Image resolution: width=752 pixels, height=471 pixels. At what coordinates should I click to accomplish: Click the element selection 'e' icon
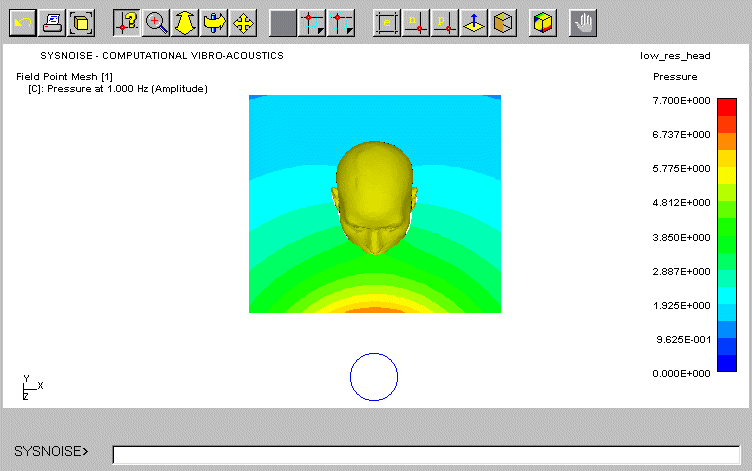[x=386, y=21]
